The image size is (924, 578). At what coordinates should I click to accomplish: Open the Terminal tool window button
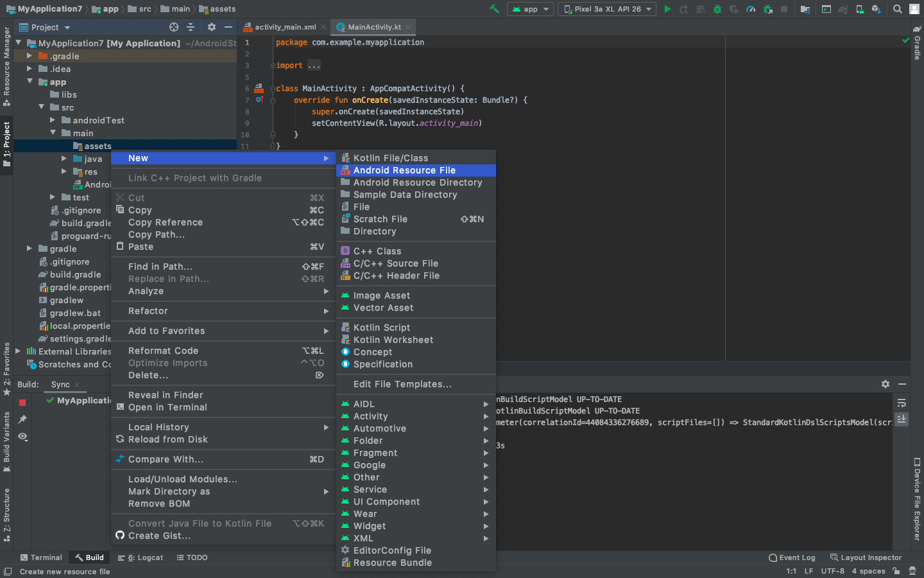tap(41, 557)
